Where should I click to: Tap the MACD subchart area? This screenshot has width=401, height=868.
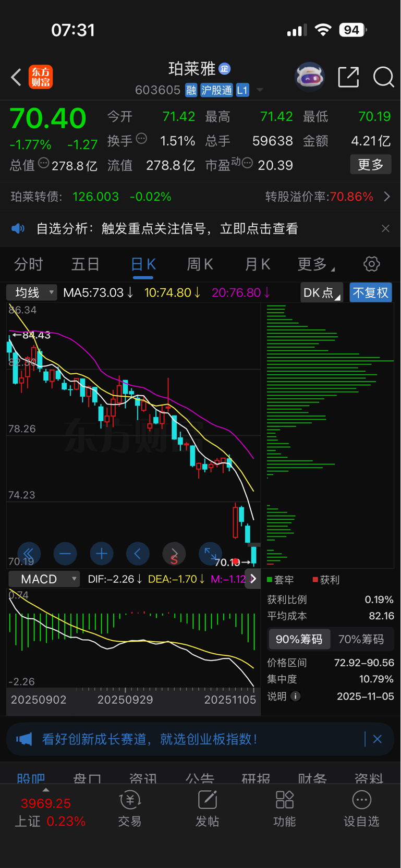point(133,639)
